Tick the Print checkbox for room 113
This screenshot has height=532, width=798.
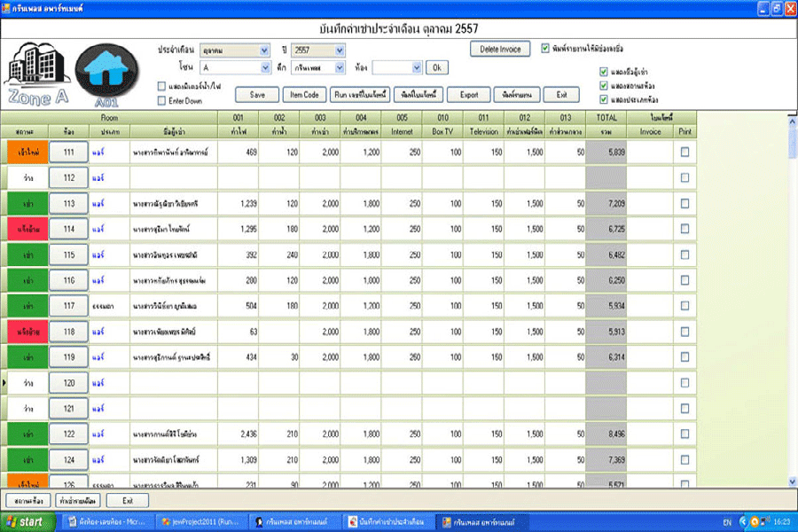point(684,204)
